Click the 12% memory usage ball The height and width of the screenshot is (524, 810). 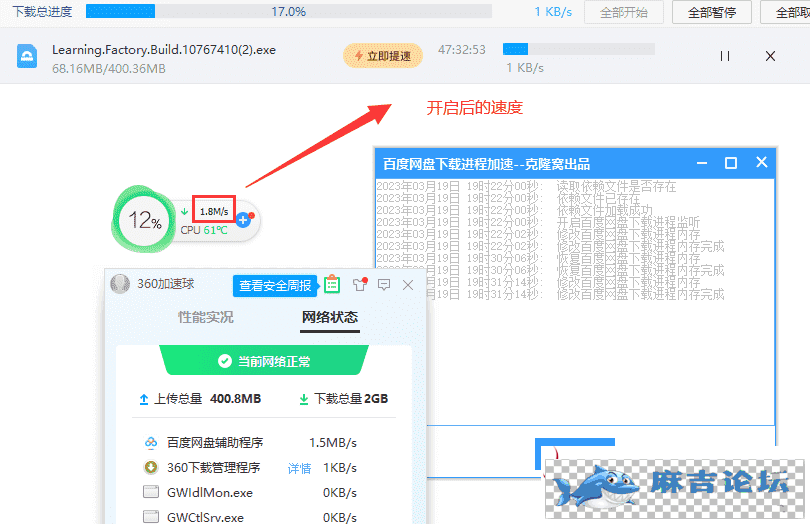point(144,220)
